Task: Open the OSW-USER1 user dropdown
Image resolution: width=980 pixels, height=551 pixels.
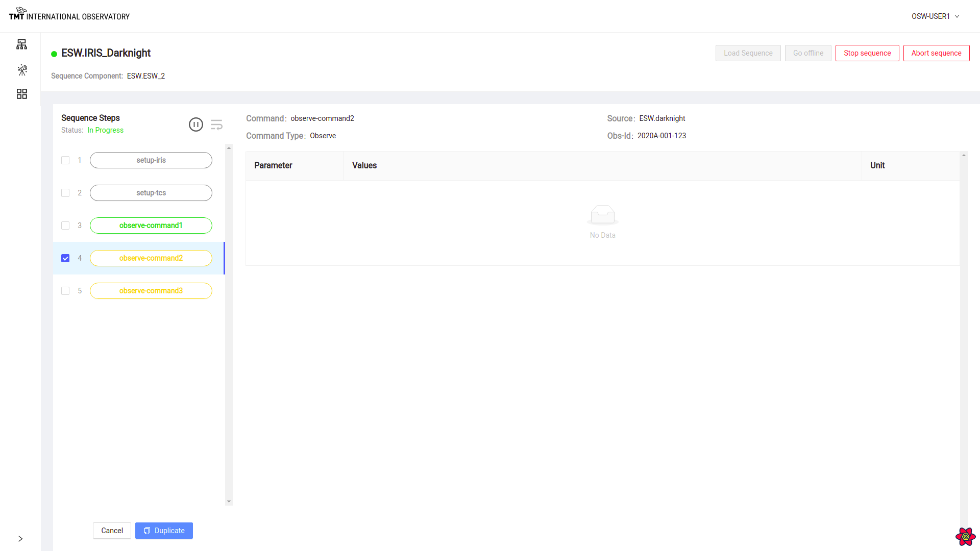Action: click(x=936, y=16)
